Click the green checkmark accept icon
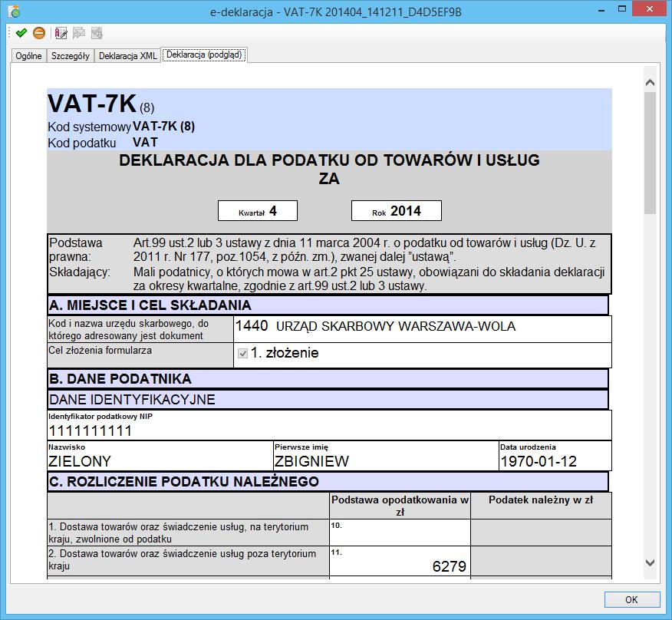Viewport: 672px width, 620px height. [21, 33]
